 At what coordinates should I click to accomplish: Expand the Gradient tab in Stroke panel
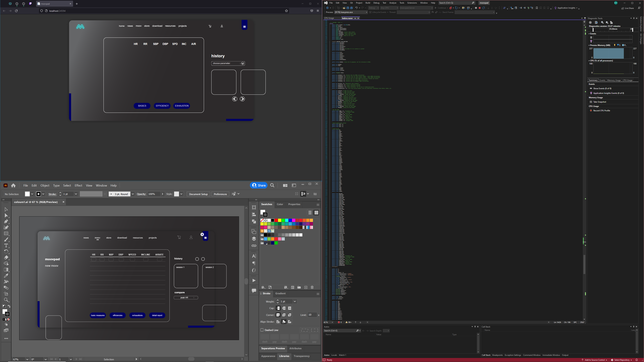(x=281, y=293)
